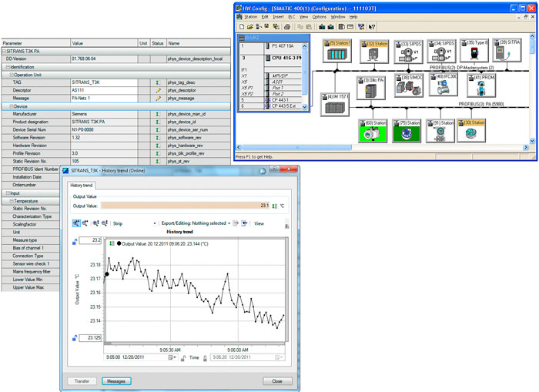The image size is (539, 392).
Task: Click the context Help arrow-question icon
Action: pos(372,26)
